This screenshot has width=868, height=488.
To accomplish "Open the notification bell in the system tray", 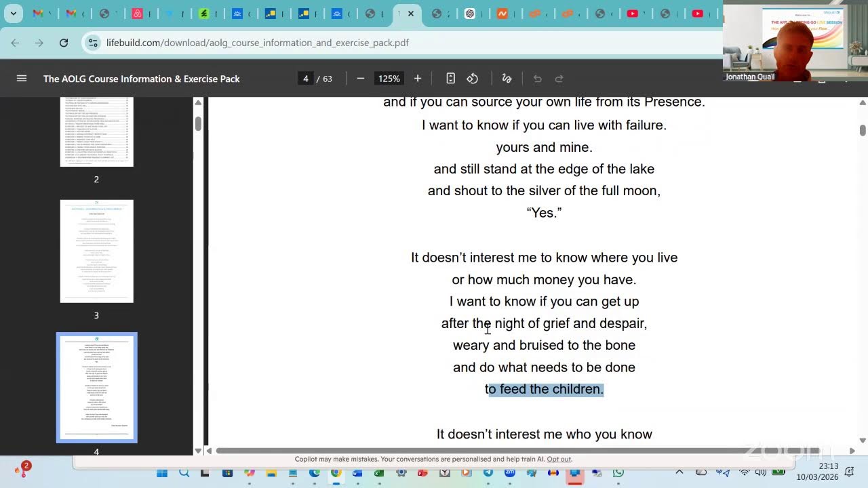I will (x=849, y=472).
